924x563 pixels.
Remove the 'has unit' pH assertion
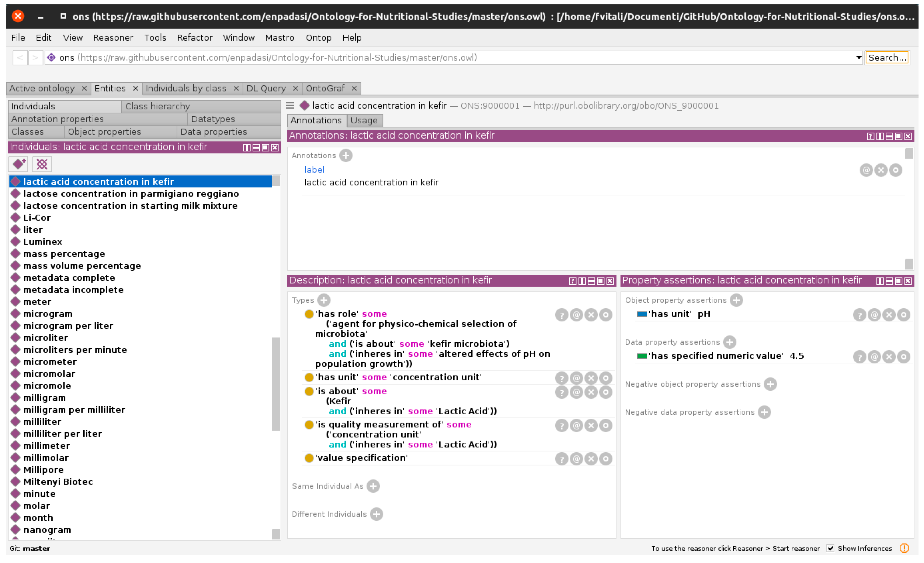[889, 314]
